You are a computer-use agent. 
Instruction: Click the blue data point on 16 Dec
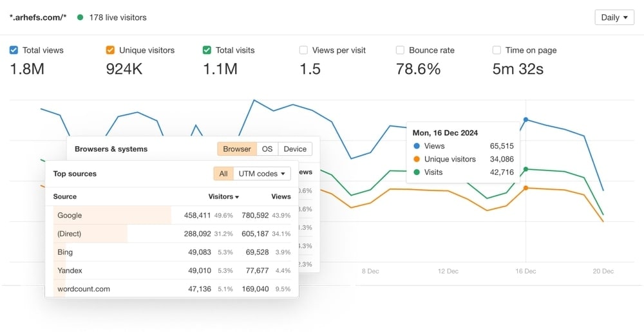[526, 120]
